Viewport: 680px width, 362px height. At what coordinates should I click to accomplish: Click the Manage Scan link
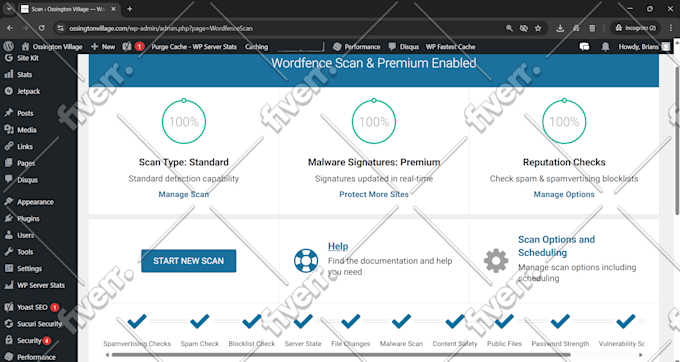pos(183,194)
